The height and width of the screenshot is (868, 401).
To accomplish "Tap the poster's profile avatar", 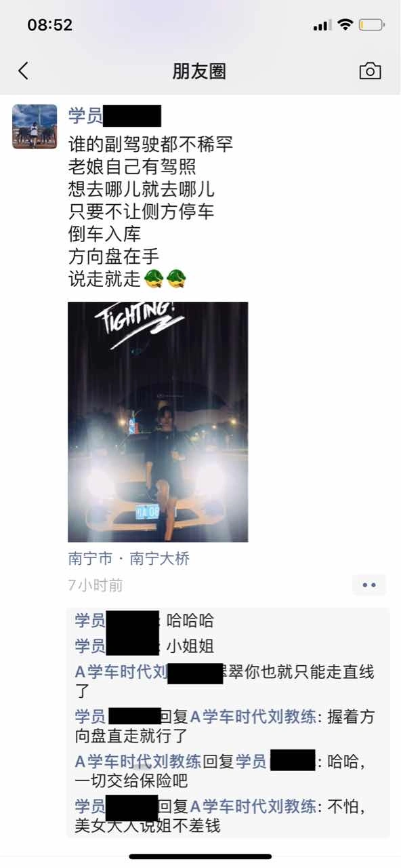I will coord(35,127).
